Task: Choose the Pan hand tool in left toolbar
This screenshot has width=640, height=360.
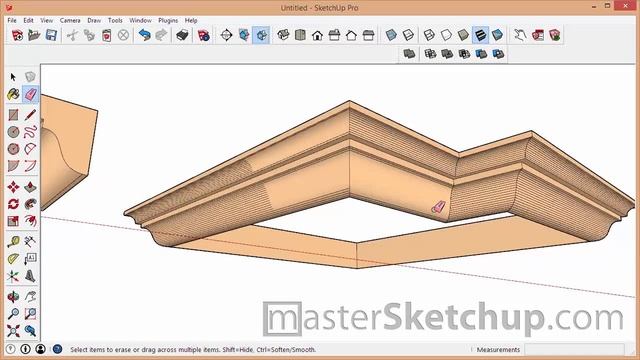Action: tap(30, 296)
